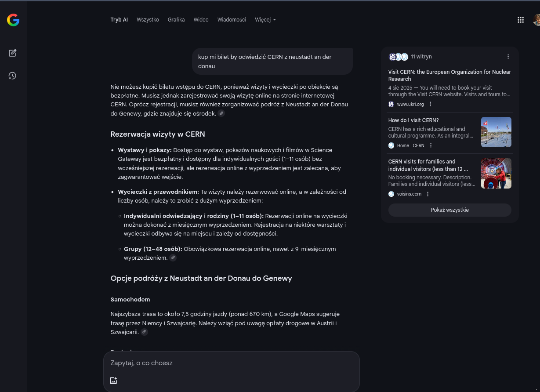This screenshot has height=392, width=540.
Task: Click the 'Pokaż wszystkie' button
Action: (449, 210)
